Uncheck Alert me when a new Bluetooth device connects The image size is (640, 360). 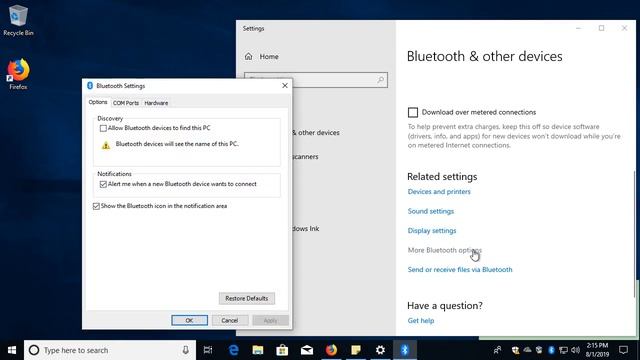[103, 184]
